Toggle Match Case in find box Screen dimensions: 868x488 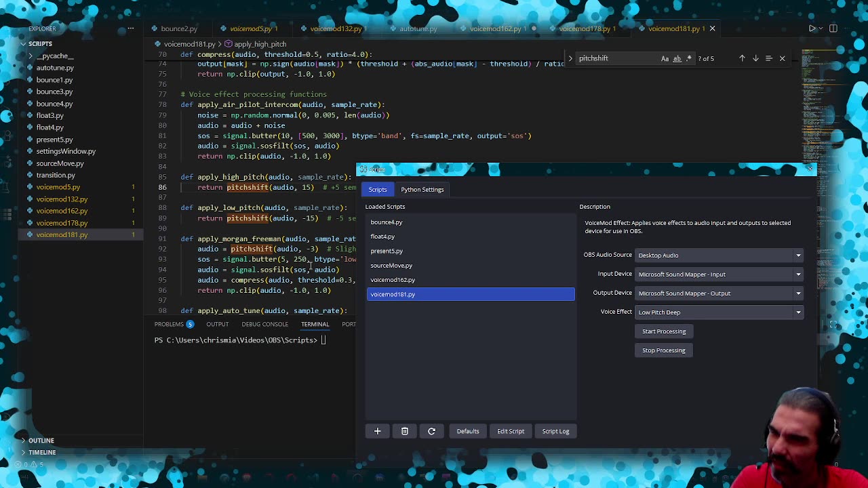click(x=665, y=58)
